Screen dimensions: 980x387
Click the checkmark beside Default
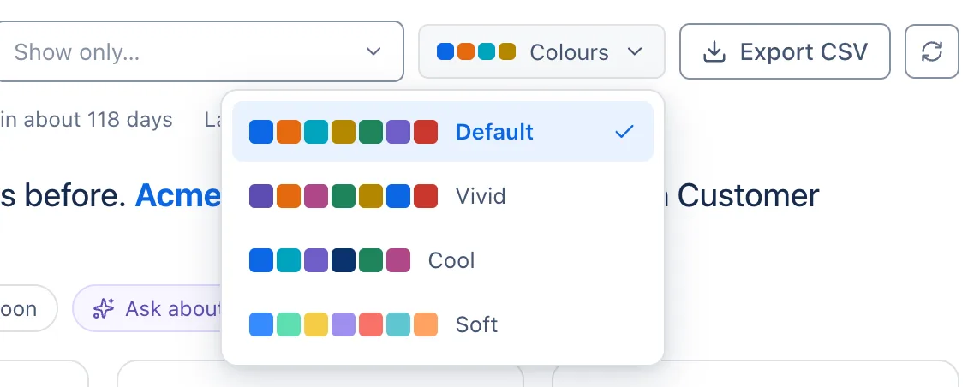tap(624, 132)
